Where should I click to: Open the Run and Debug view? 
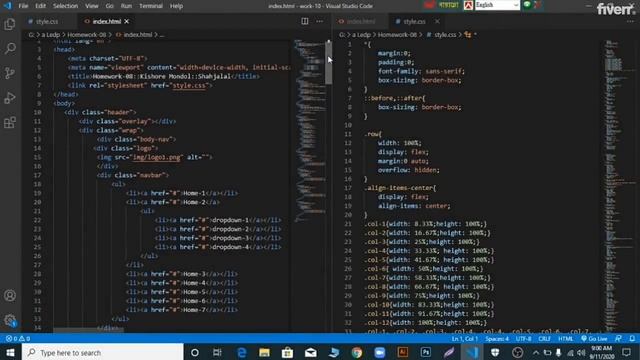tap(10, 98)
